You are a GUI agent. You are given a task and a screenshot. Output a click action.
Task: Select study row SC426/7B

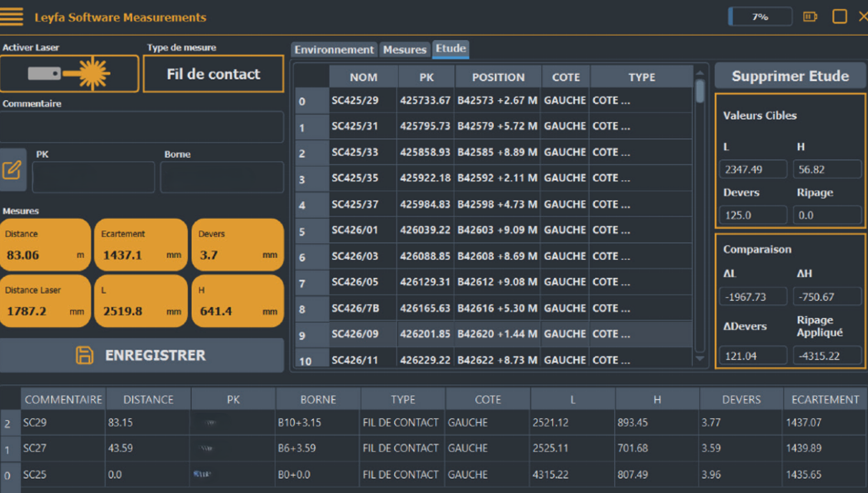[x=493, y=308]
